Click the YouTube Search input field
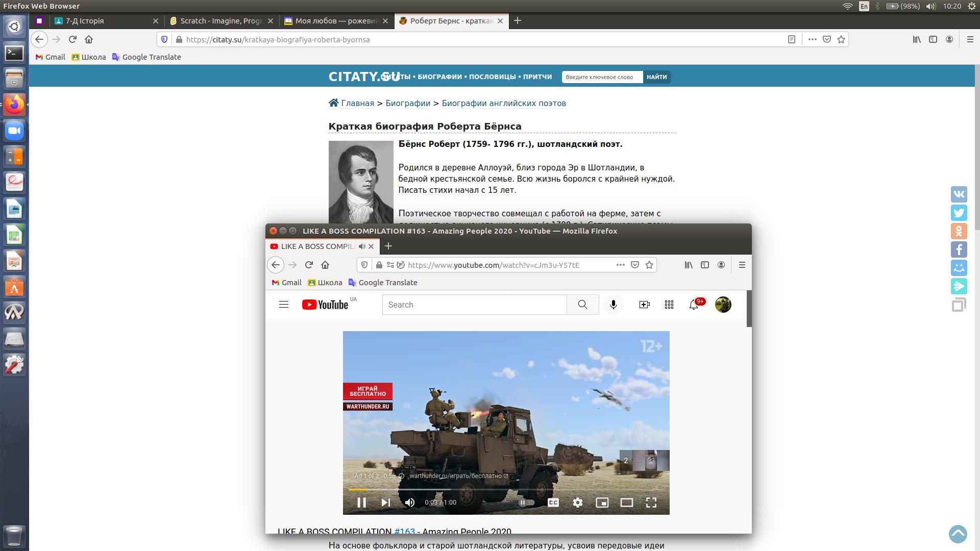980x551 pixels. coord(474,305)
